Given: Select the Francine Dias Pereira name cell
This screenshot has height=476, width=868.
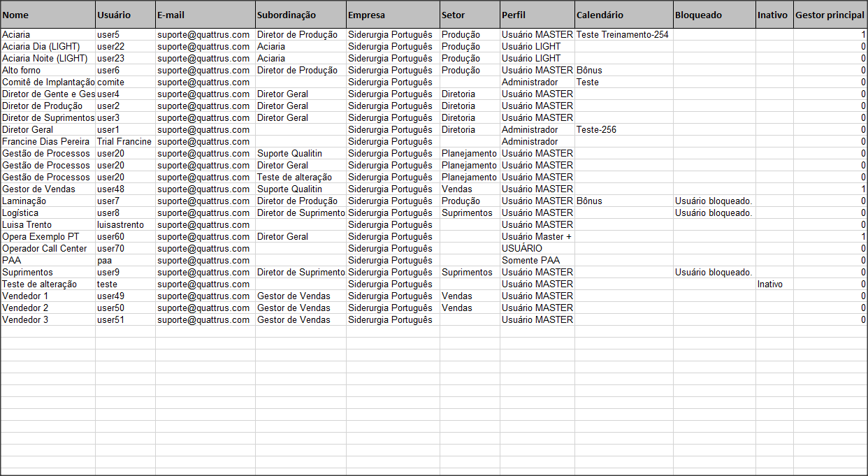Looking at the screenshot, I should click(46, 142).
